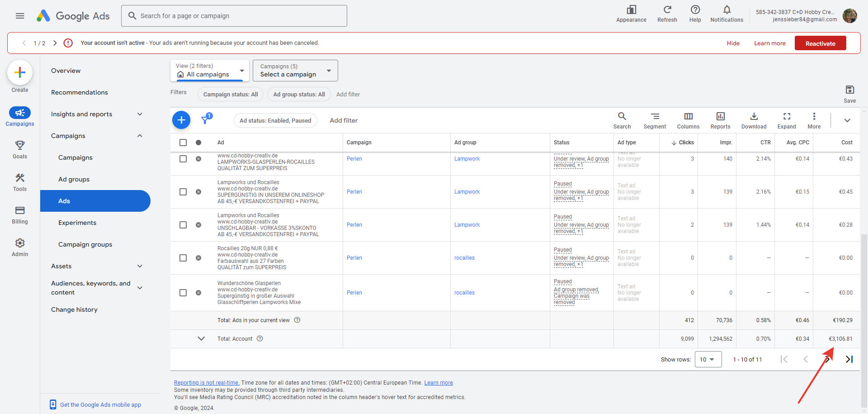Open help for Total: Ads in current view
Image resolution: width=868 pixels, height=414 pixels.
click(x=297, y=320)
